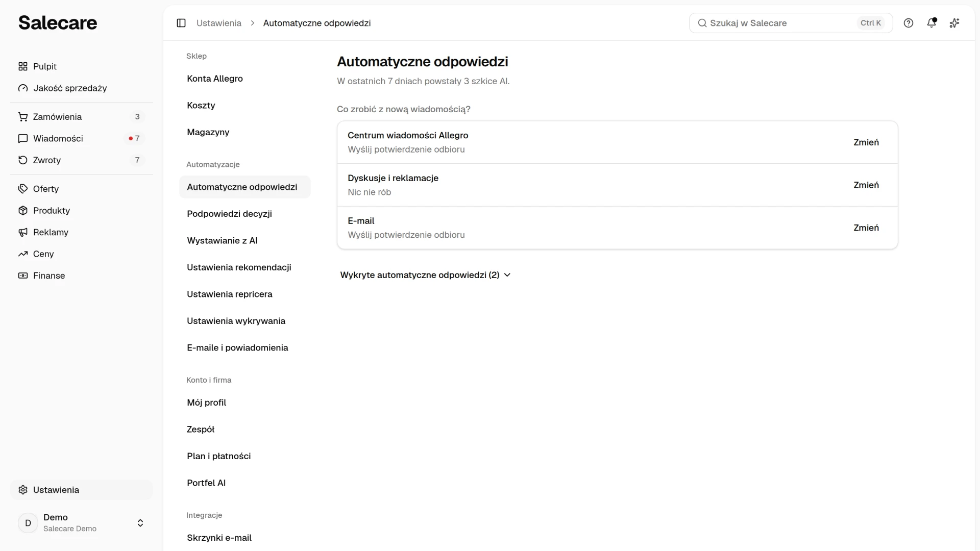Image resolution: width=980 pixels, height=551 pixels.
Task: Open the notifications bell icon
Action: pos(932,23)
